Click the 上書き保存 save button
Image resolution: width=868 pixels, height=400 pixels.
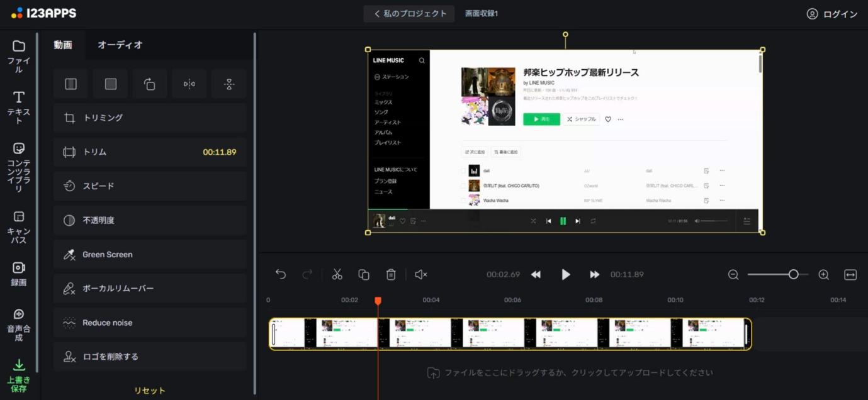19,375
